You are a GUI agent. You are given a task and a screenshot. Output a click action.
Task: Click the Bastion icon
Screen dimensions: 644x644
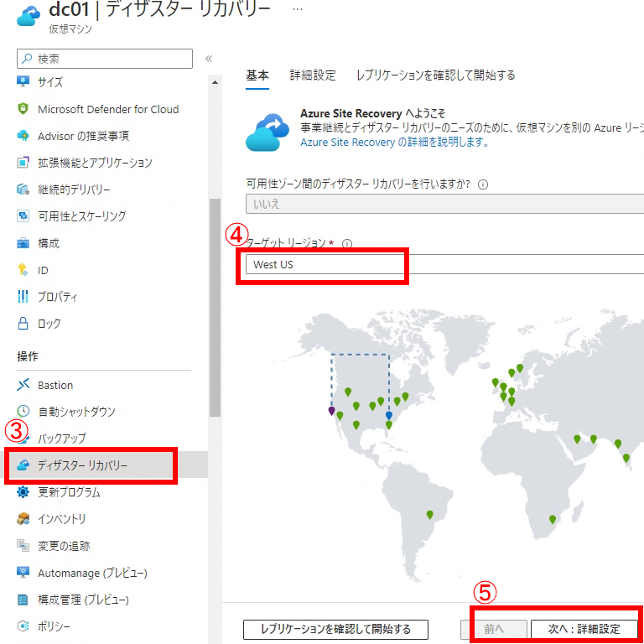click(23, 385)
